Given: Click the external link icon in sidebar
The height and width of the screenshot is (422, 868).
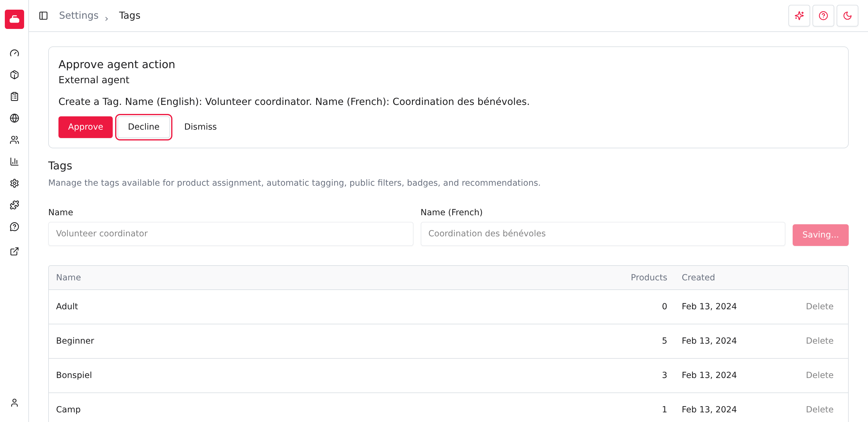Looking at the screenshot, I should click(14, 251).
